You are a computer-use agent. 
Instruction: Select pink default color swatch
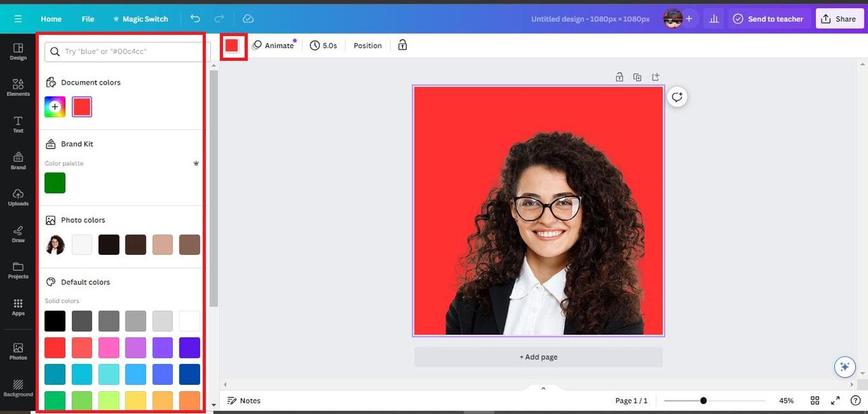tap(108, 348)
